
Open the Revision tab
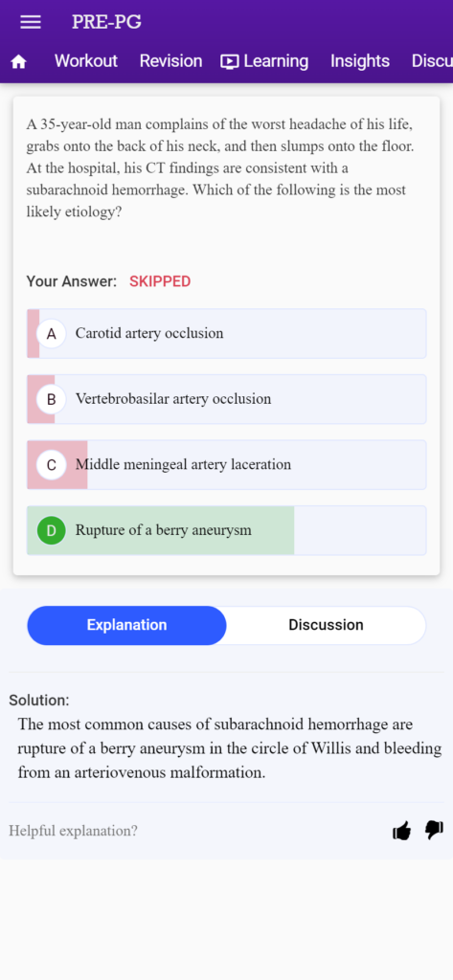[170, 61]
